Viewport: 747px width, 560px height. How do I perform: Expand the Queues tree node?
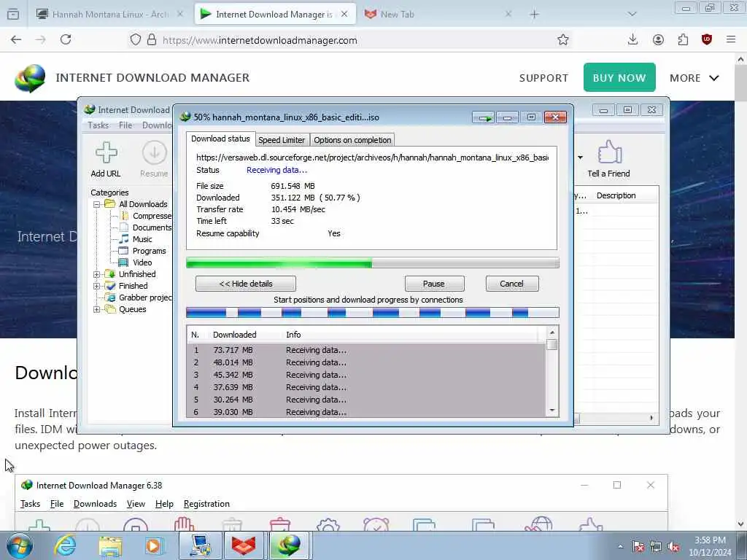point(97,309)
